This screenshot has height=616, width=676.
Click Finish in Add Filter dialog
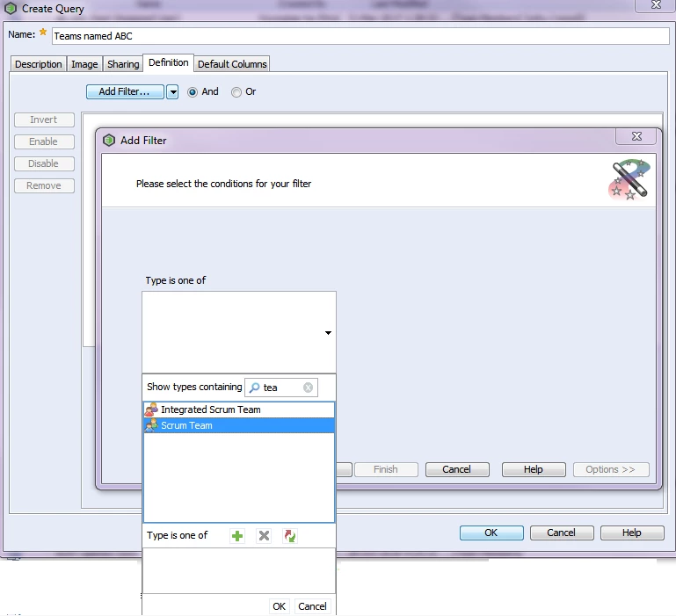pyautogui.click(x=386, y=469)
